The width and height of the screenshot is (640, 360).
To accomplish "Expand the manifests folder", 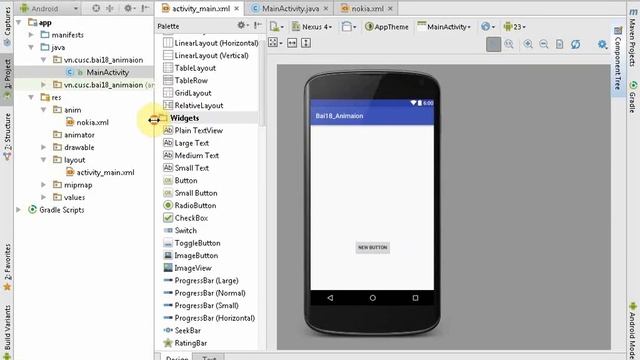I will pyautogui.click(x=31, y=35).
